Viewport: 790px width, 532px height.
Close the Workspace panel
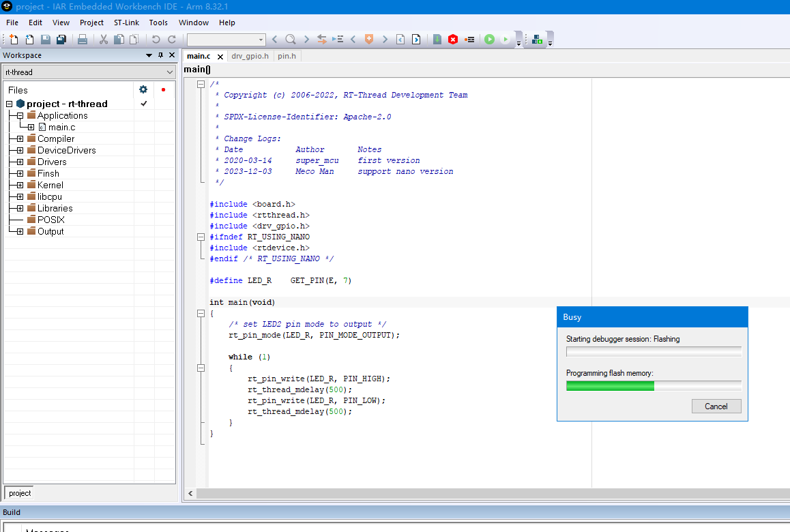click(172, 55)
